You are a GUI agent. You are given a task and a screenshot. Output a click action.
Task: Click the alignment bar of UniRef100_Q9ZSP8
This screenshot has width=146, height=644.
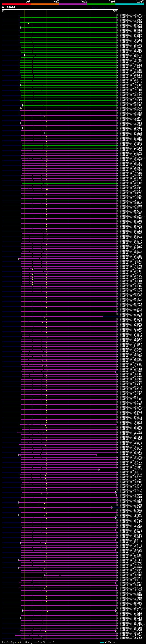(69, 37)
